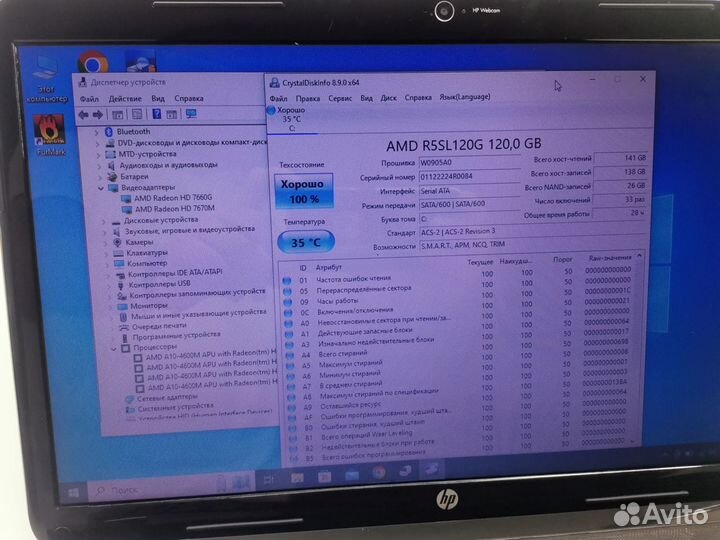Open the Windows Start button
The height and width of the screenshot is (540, 720).
click(x=73, y=493)
